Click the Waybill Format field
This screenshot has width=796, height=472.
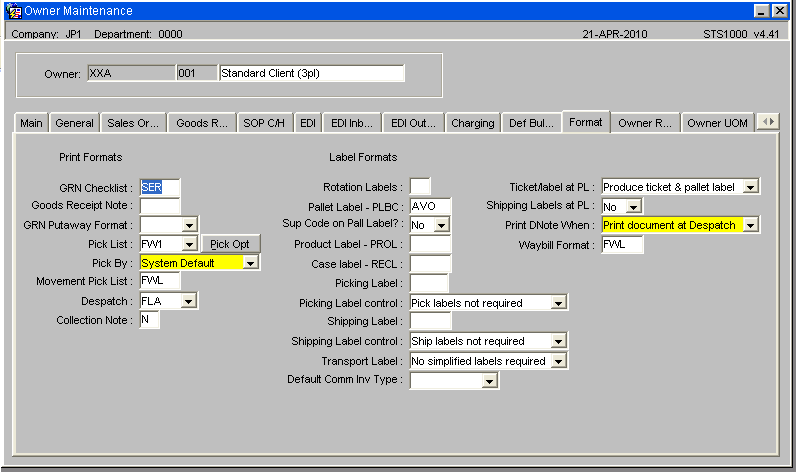point(622,245)
